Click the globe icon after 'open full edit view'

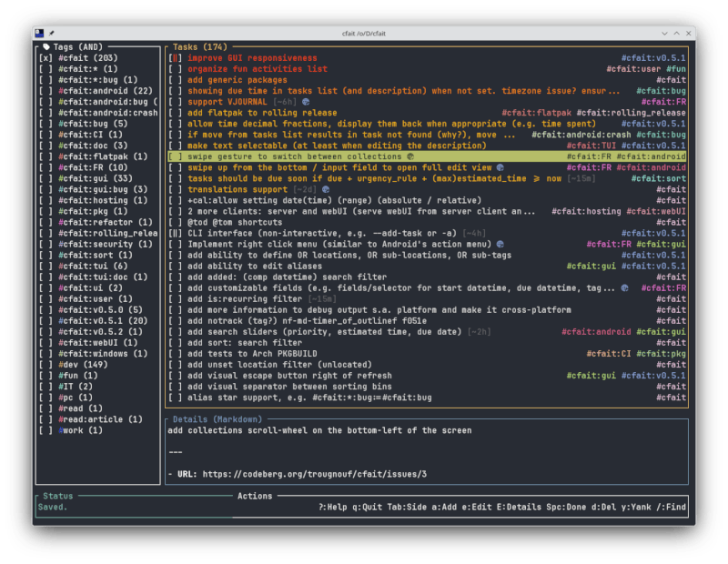pos(500,167)
